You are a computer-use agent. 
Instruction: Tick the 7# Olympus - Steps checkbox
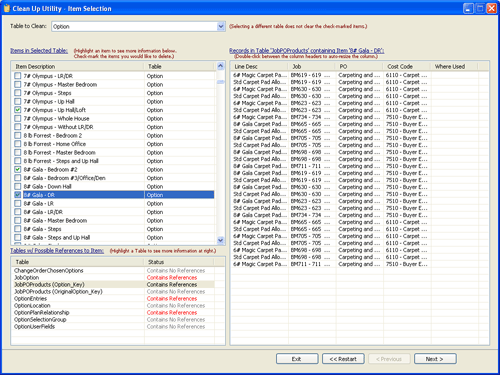(x=18, y=93)
